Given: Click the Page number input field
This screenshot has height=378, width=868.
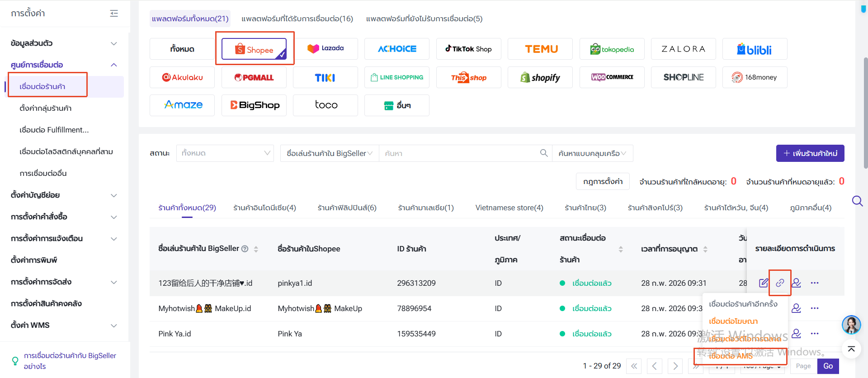Looking at the screenshot, I should pyautogui.click(x=803, y=366).
